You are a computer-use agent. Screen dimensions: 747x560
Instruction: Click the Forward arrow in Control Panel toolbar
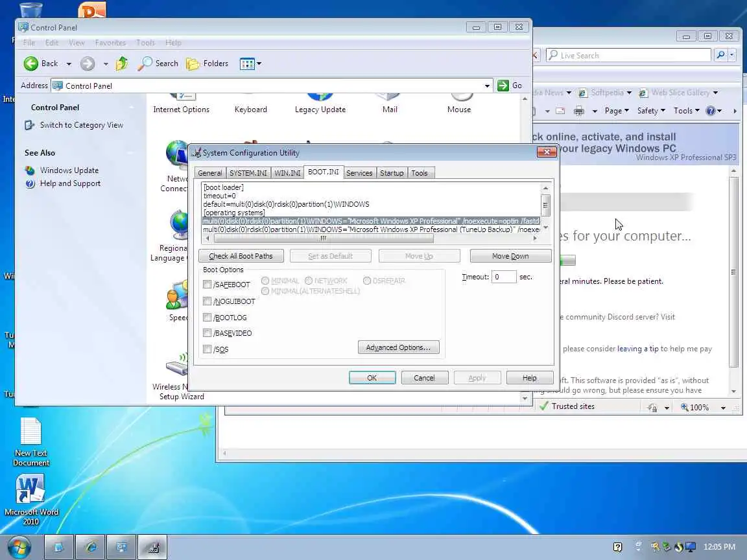[x=87, y=64]
